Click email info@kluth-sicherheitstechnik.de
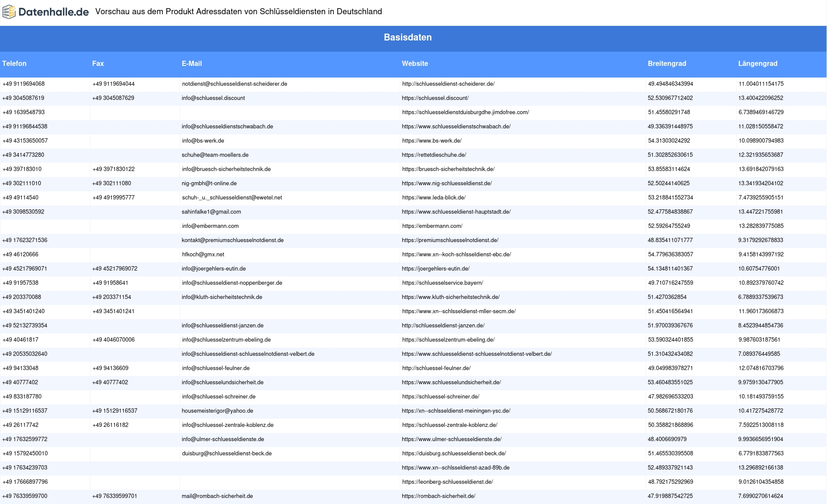 222,297
